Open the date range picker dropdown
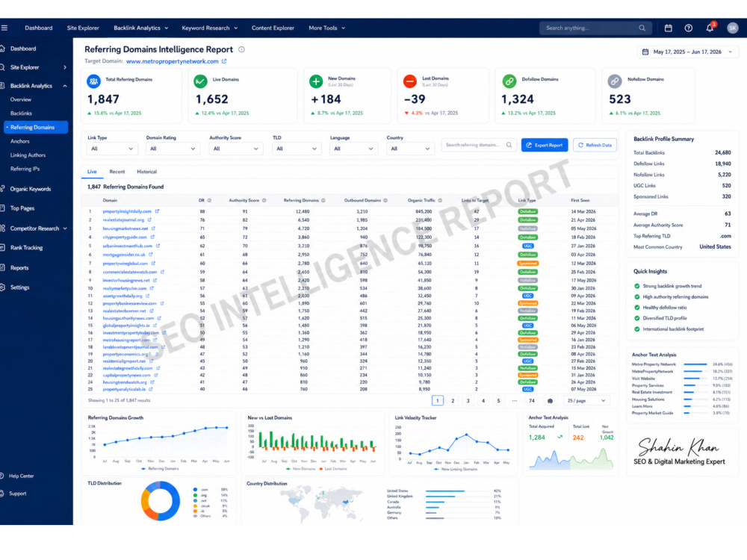Screen dimensions: 747x560 click(x=687, y=52)
